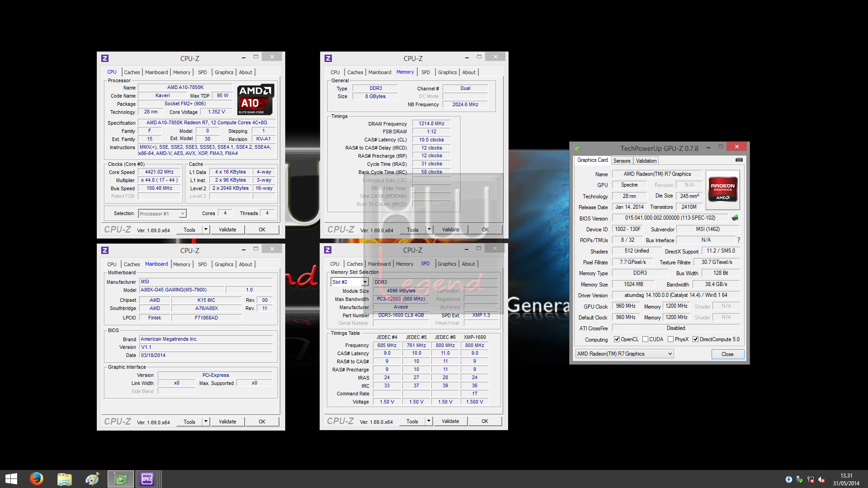Save the BIOS using the chip icon in GPU-Z
The width and height of the screenshot is (868, 488).
(x=735, y=218)
